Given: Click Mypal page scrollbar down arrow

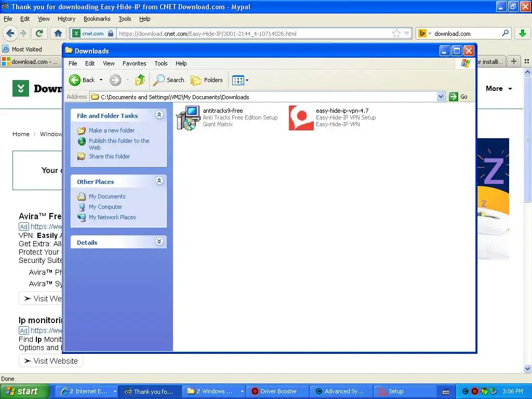Looking at the screenshot, I should pyautogui.click(x=527, y=368).
